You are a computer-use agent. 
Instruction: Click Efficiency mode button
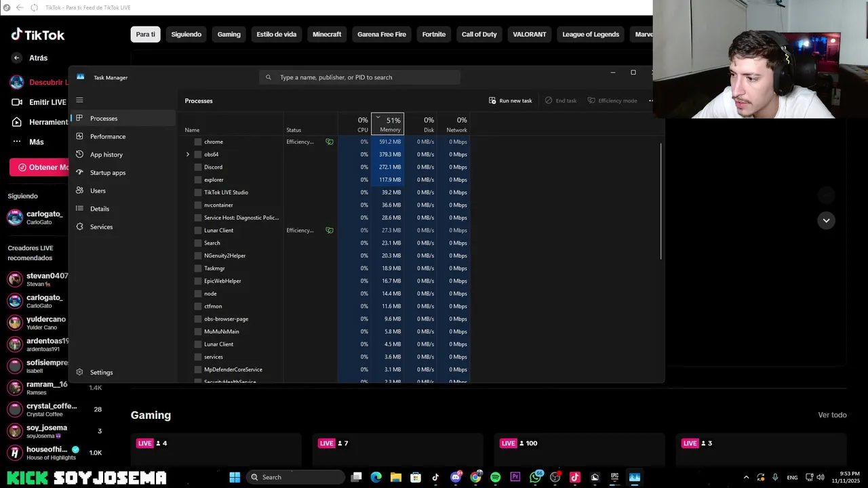[x=612, y=100]
